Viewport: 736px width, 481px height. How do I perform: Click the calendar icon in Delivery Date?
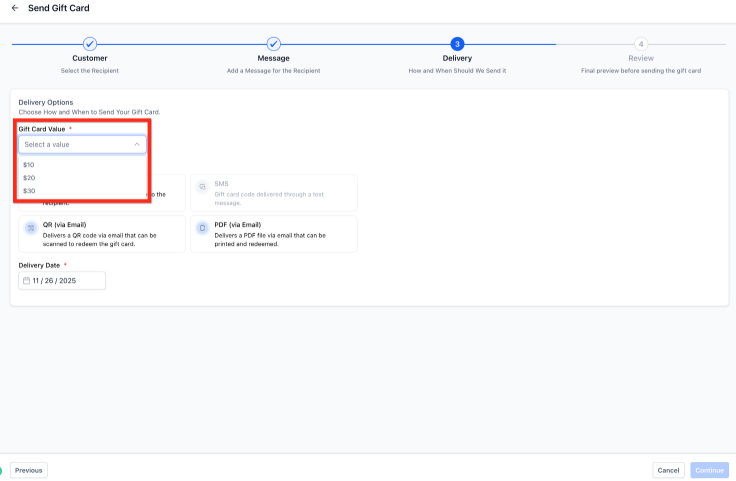(26, 281)
